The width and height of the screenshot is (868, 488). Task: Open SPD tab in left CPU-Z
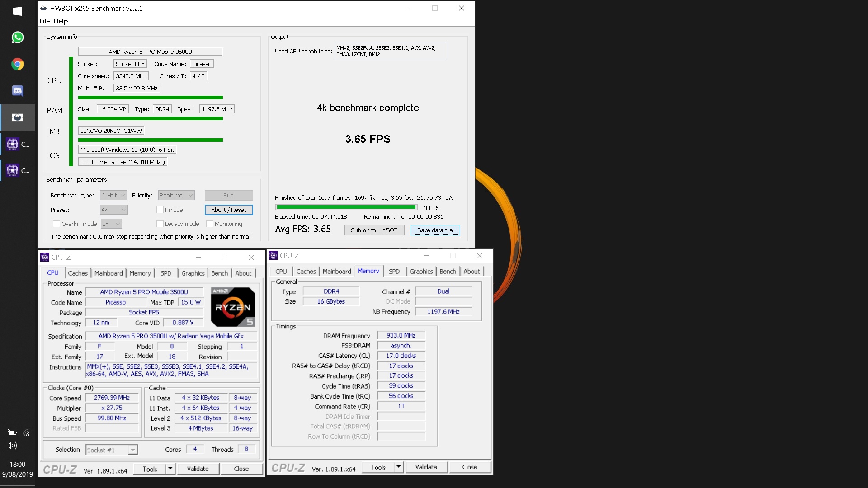click(x=166, y=273)
